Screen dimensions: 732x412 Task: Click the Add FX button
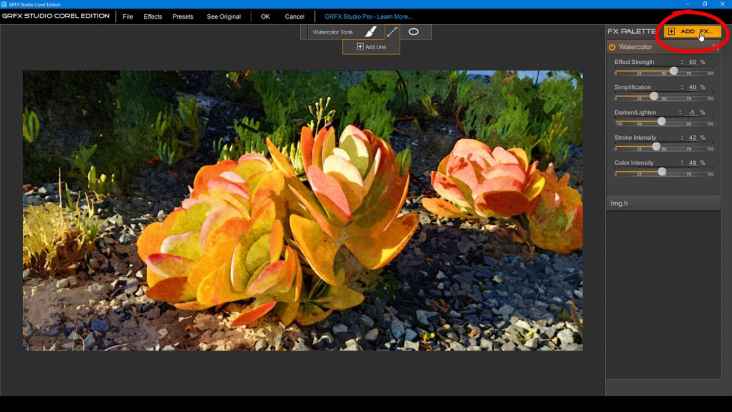692,32
